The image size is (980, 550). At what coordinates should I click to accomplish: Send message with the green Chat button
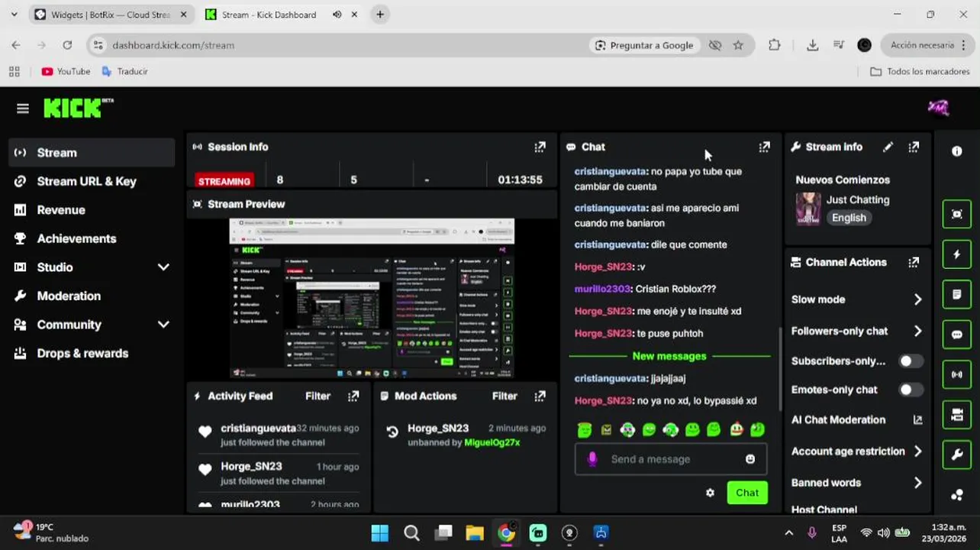click(x=747, y=493)
